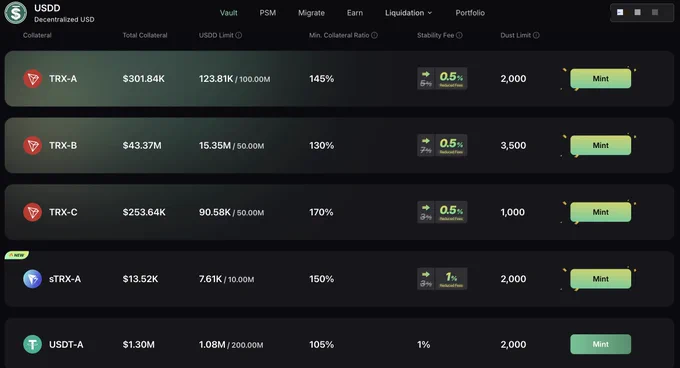Viewport: 680px width, 368px height.
Task: Click the Dust Limit info icon
Action: point(536,35)
